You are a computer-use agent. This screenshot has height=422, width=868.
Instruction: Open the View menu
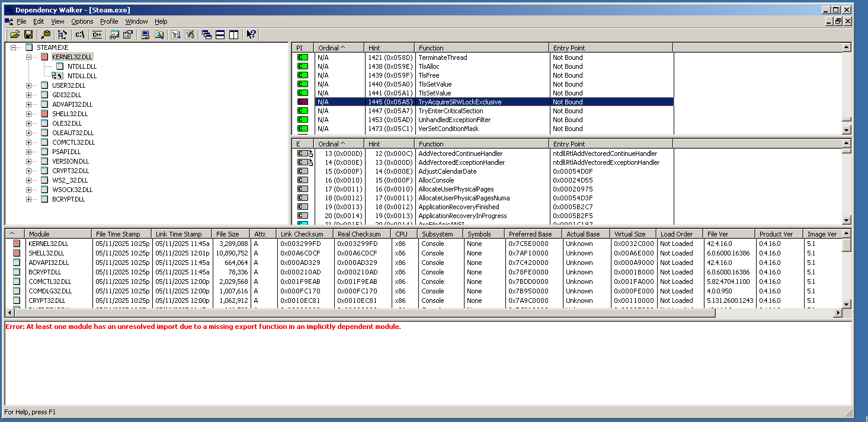[57, 21]
